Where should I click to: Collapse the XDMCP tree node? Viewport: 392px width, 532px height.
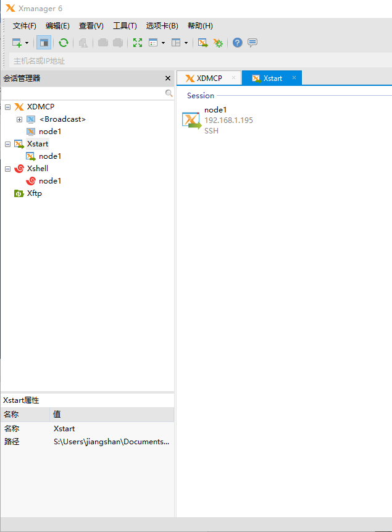8,108
